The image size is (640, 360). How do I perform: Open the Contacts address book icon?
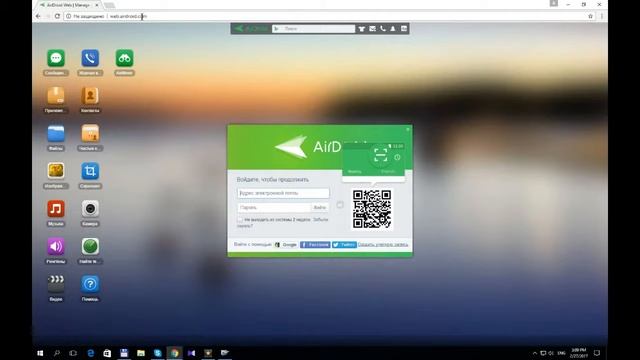[90, 96]
